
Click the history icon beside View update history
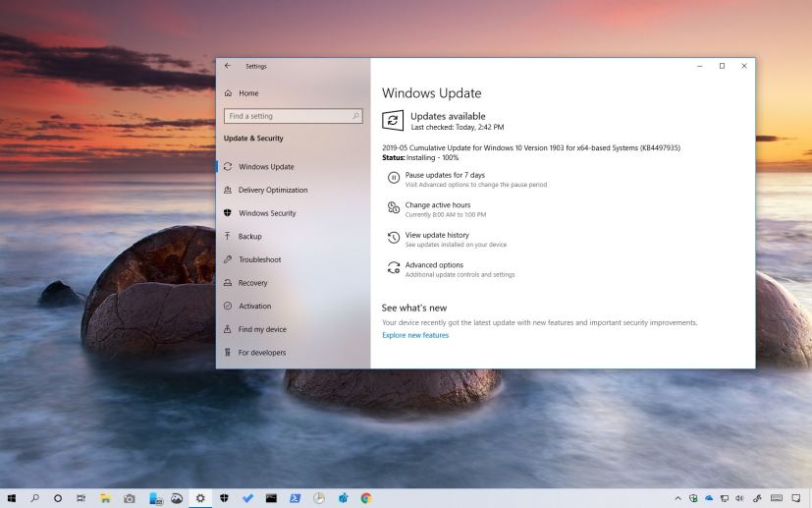click(x=394, y=238)
